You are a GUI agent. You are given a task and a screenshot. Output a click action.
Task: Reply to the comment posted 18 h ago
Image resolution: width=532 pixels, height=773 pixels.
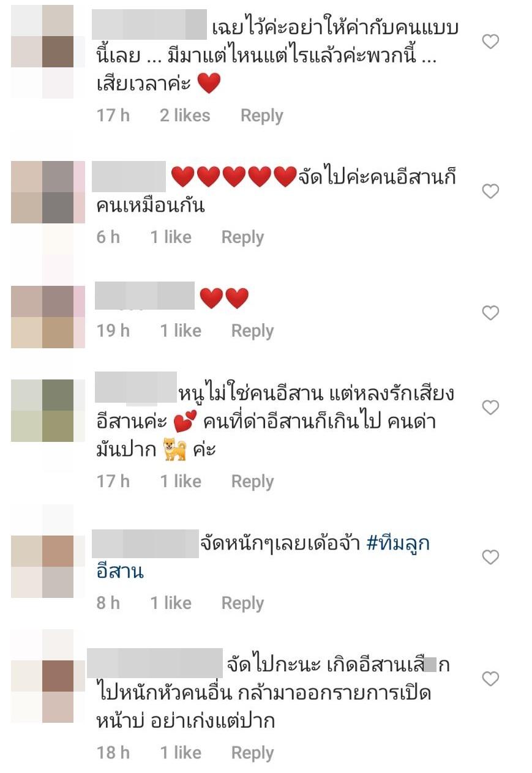[x=252, y=753]
